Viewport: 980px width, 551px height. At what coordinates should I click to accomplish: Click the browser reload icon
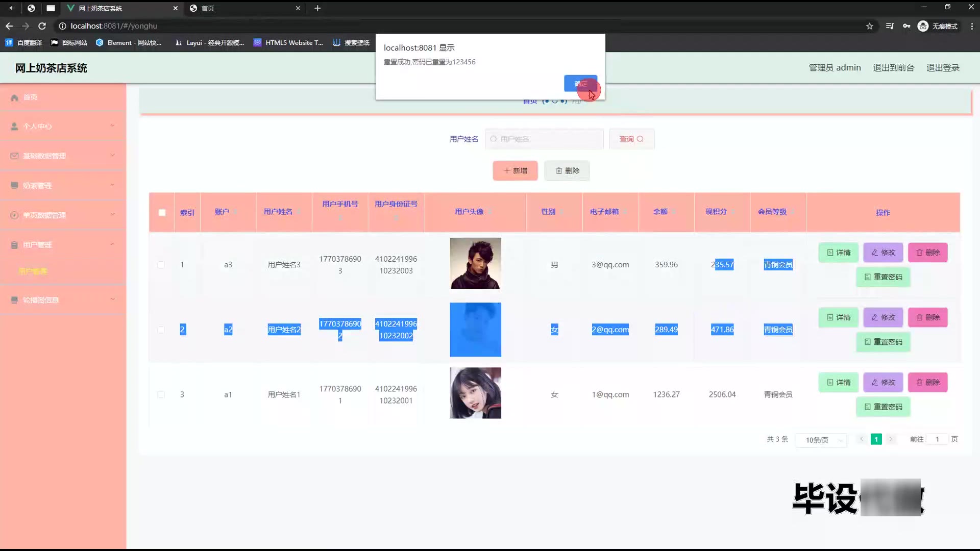[42, 26]
